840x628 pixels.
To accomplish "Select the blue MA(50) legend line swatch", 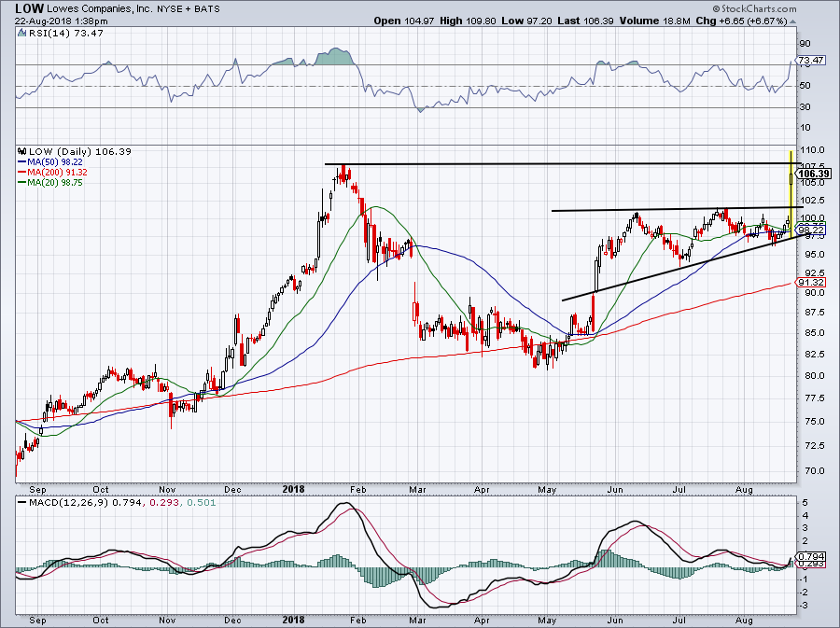I will click(x=22, y=161).
